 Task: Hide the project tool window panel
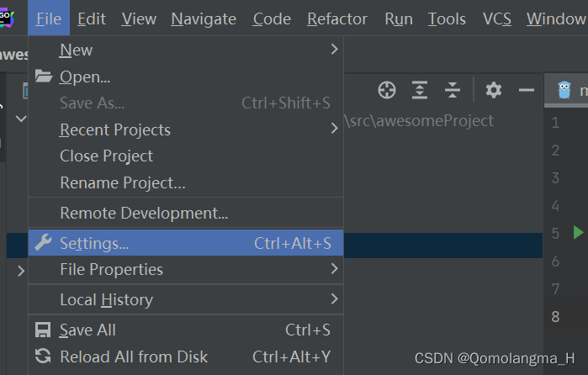pyautogui.click(x=527, y=90)
